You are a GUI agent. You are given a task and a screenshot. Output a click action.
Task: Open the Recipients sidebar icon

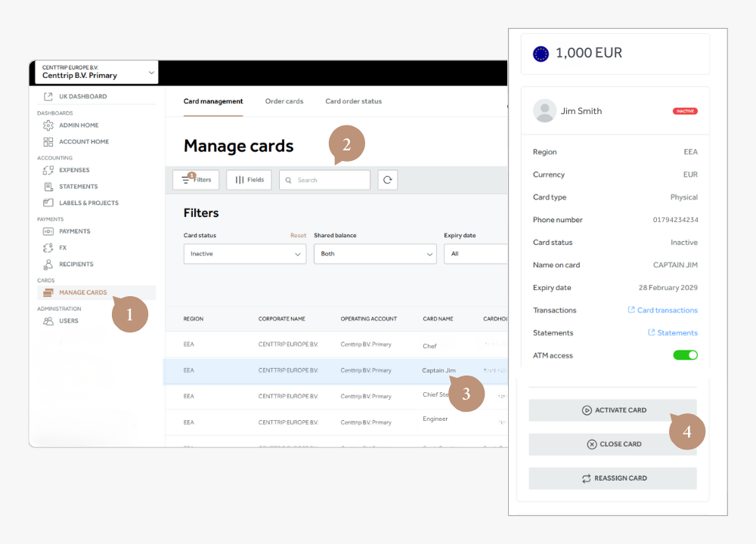(x=48, y=264)
